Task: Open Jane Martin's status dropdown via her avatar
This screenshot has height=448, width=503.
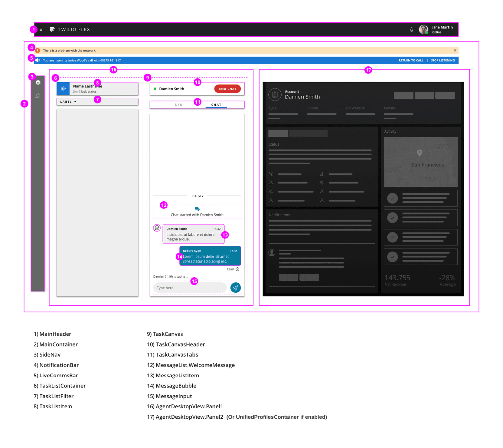Action: (x=423, y=29)
